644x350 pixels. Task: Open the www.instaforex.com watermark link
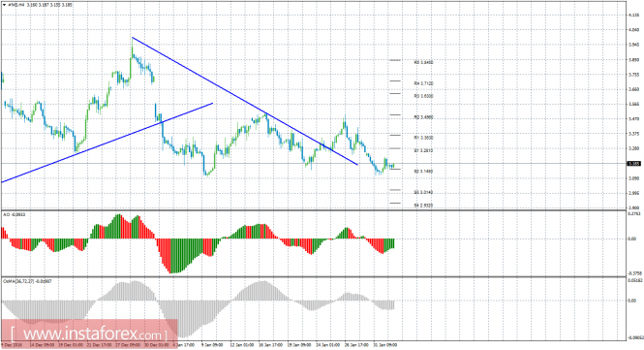tap(89, 333)
